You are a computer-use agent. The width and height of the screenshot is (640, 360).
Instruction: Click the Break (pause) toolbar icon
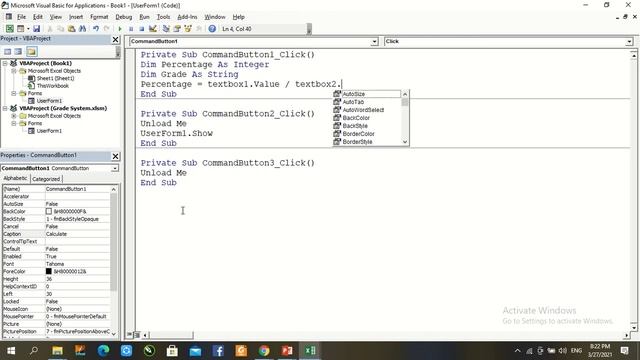131,29
